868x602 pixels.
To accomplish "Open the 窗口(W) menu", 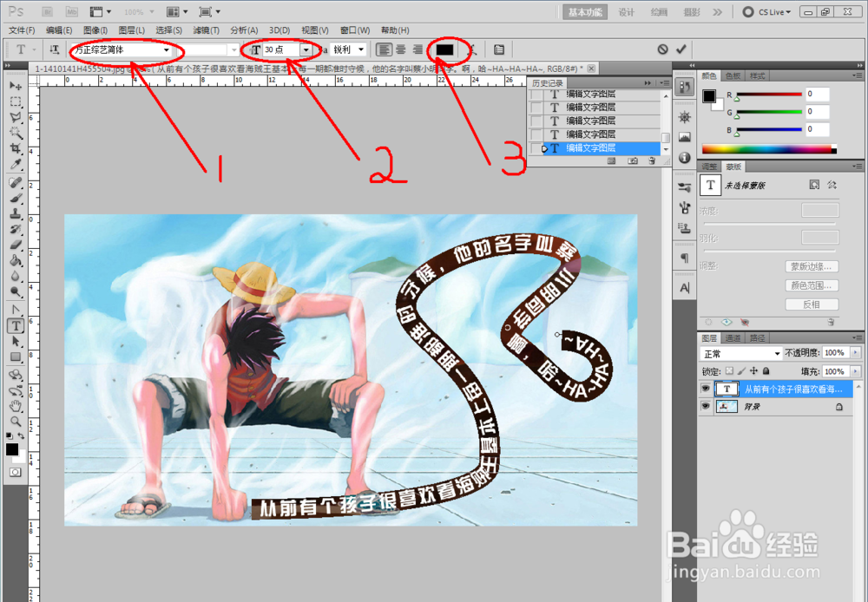I will [x=355, y=30].
